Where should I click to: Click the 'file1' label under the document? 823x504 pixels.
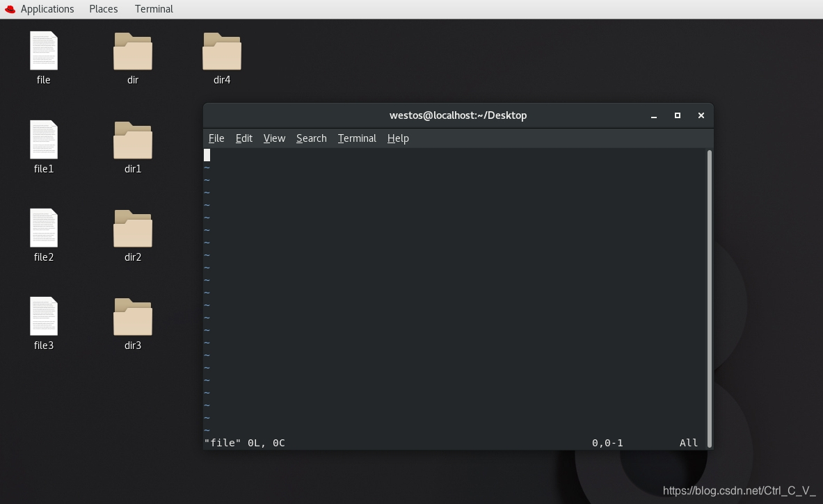[x=44, y=168]
